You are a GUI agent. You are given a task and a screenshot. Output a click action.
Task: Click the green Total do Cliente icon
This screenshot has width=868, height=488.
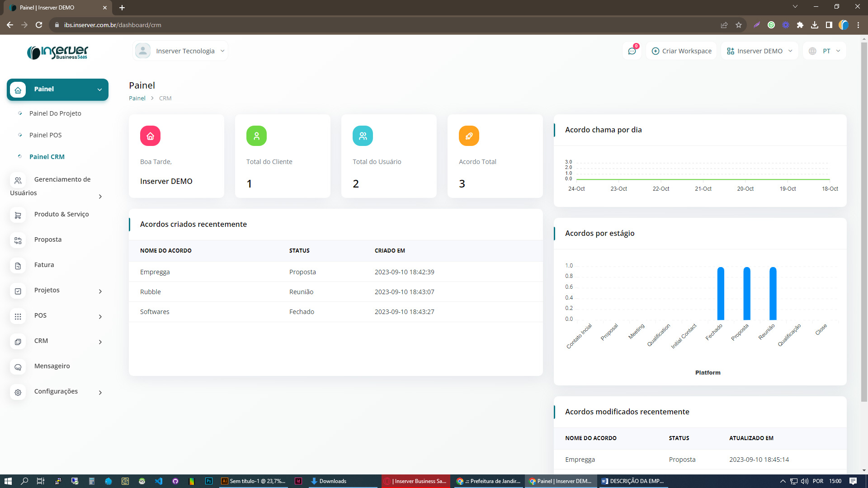pos(256,136)
